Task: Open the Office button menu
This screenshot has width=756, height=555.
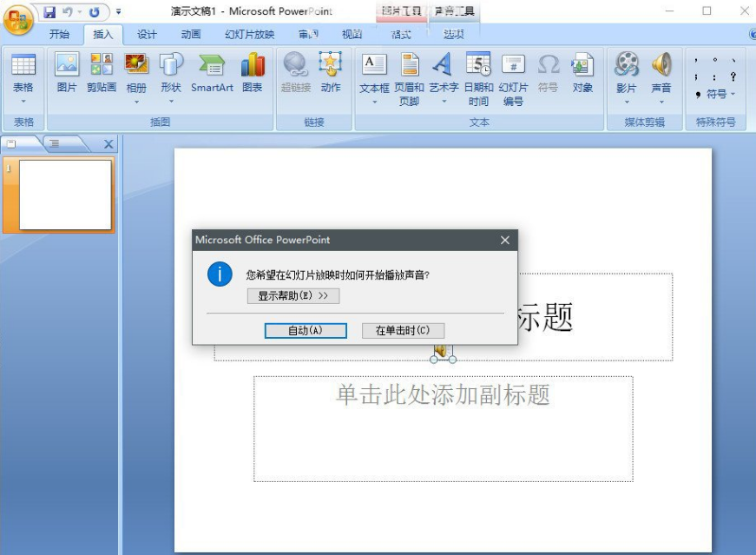Action: [x=18, y=19]
